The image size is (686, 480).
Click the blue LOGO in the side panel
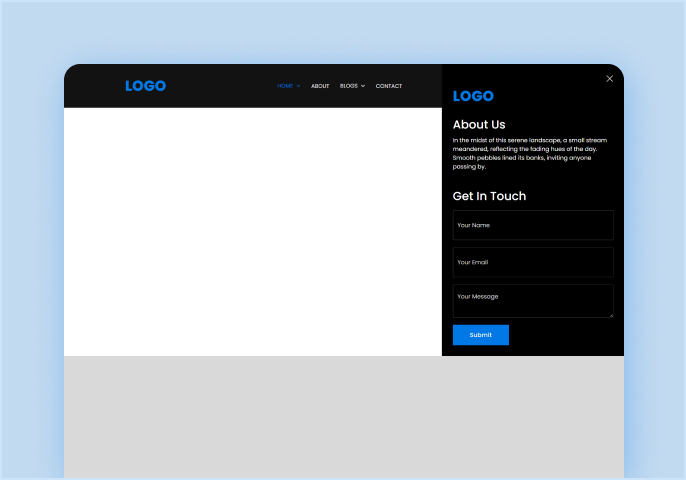point(473,96)
